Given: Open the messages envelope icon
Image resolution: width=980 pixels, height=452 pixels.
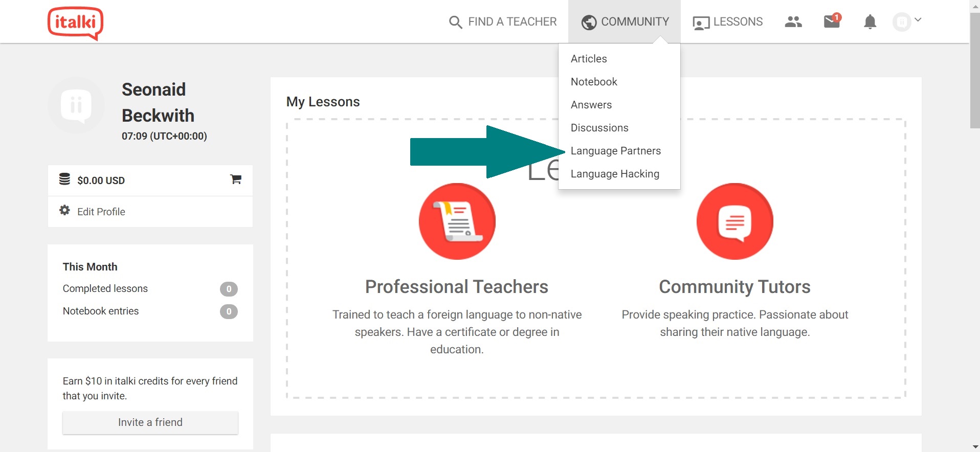Looking at the screenshot, I should [832, 21].
